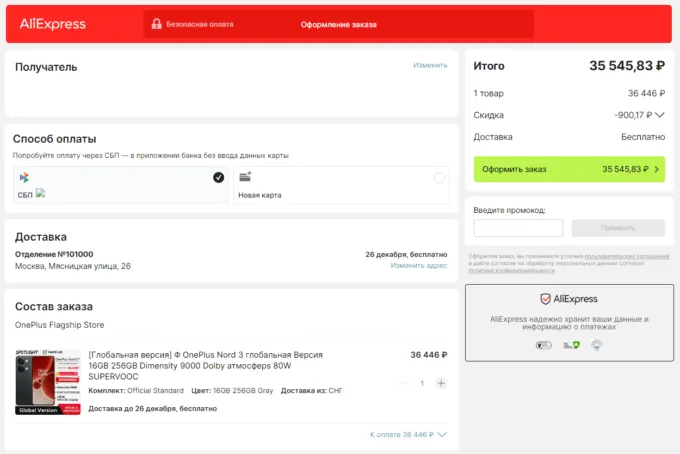Screen dimensions: 680x454
Task: Increase item quantity with plus icon
Action: pos(441,383)
